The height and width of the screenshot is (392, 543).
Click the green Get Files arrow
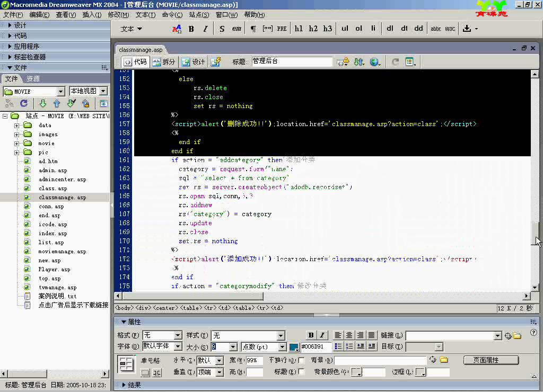tap(43, 103)
